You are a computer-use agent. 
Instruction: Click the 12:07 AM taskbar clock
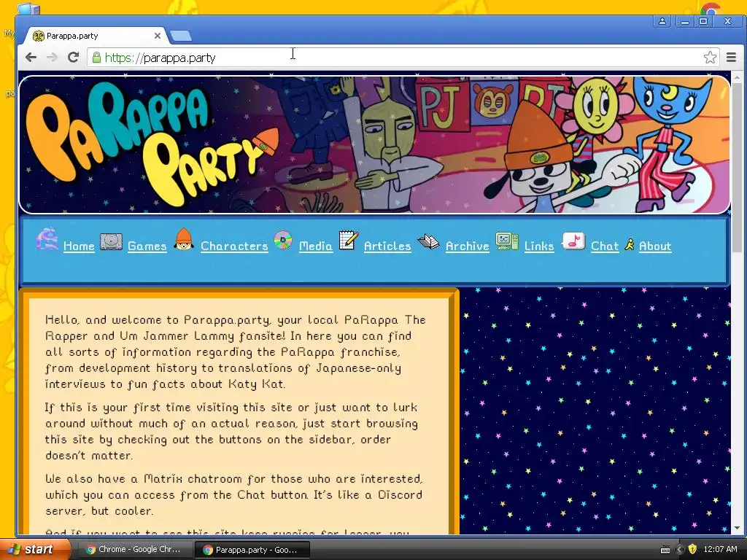[720, 549]
